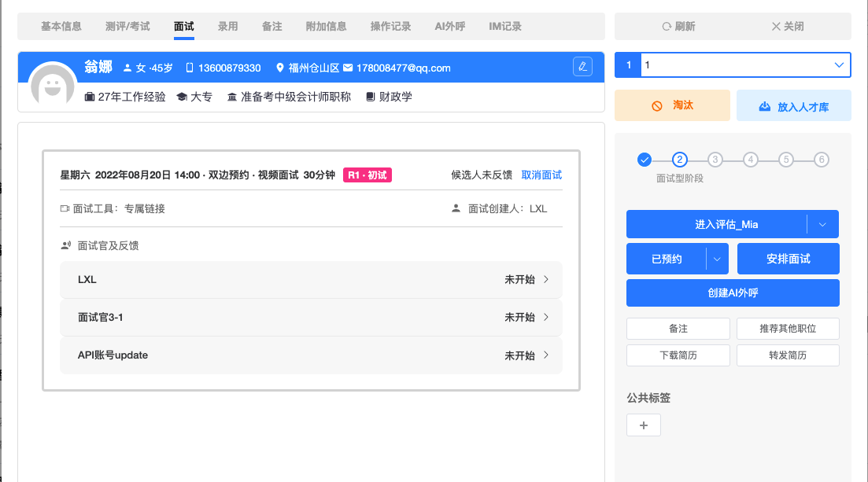Screen dimensions: 868x482
Task: Click the 推荐其他职位 button
Action: (x=788, y=329)
